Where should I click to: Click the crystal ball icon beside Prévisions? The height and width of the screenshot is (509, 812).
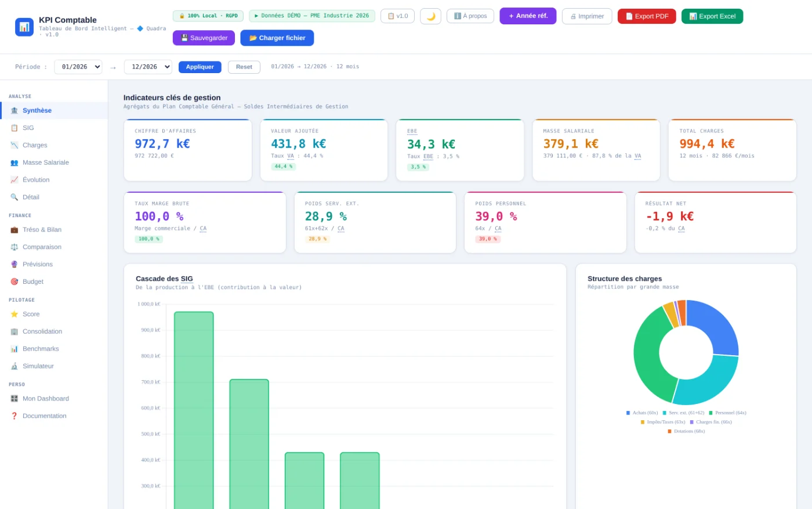pos(14,265)
